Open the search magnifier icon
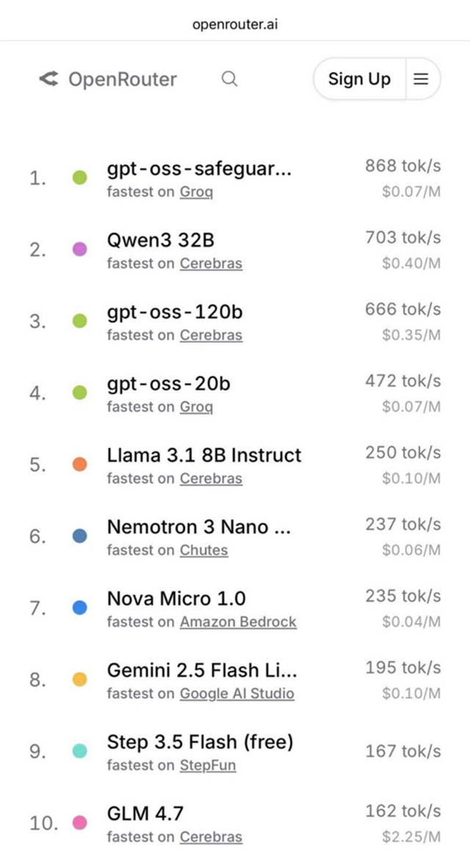This screenshot has height=868, width=470. tap(230, 79)
